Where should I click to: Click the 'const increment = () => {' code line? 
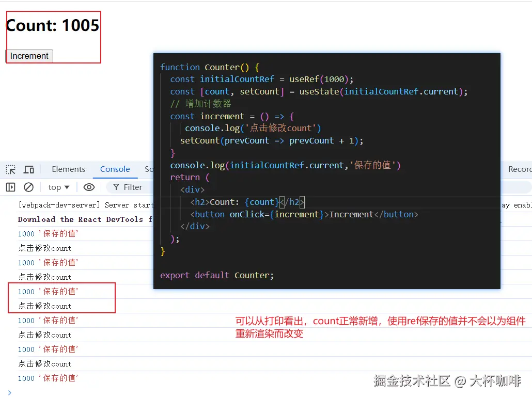[x=232, y=116]
